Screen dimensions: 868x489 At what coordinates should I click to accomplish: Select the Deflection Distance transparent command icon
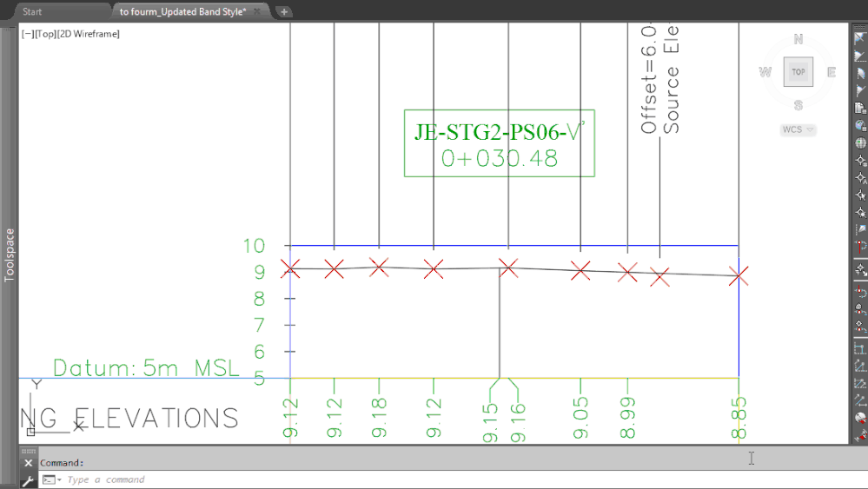860,90
